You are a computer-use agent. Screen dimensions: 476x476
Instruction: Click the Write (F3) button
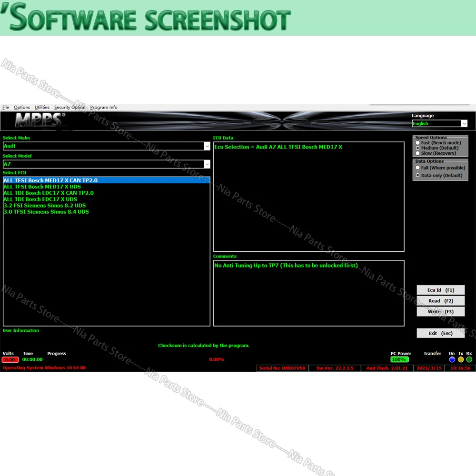(x=440, y=312)
